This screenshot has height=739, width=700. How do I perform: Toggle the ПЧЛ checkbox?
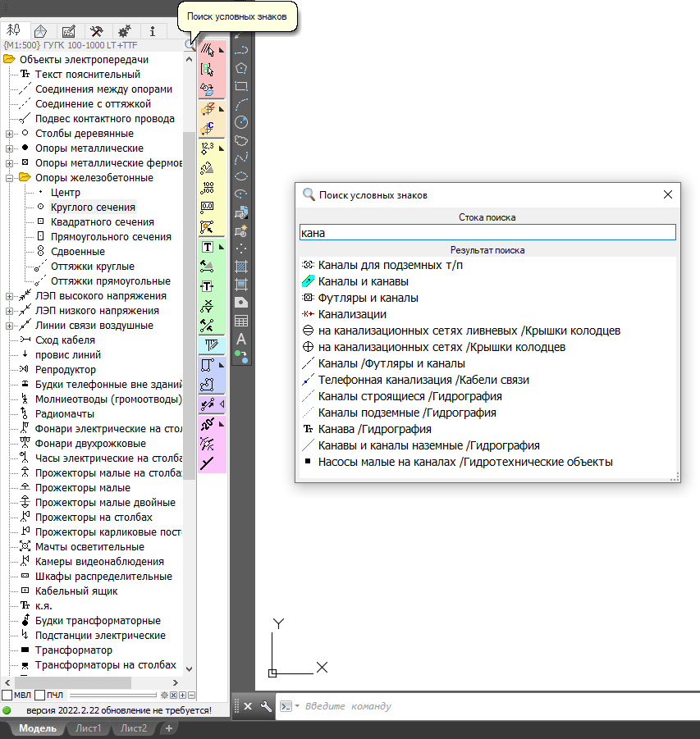pos(40,696)
